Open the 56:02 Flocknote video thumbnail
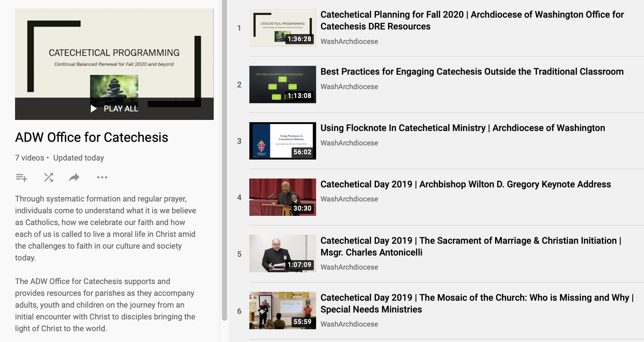Viewport: 644px width, 342px height. pyautogui.click(x=283, y=141)
